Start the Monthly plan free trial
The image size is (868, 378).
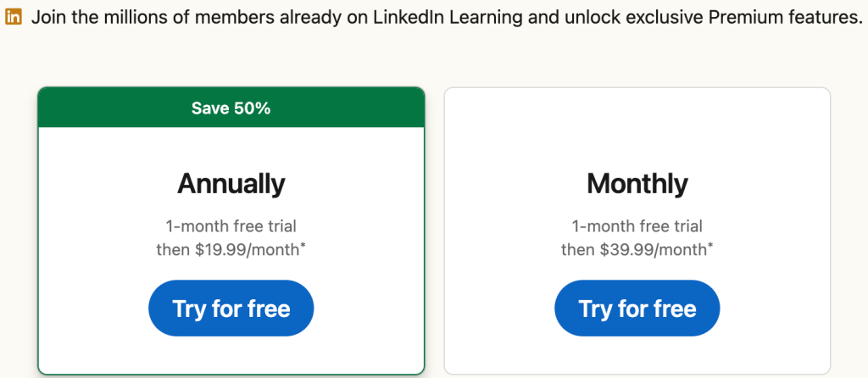coord(637,309)
